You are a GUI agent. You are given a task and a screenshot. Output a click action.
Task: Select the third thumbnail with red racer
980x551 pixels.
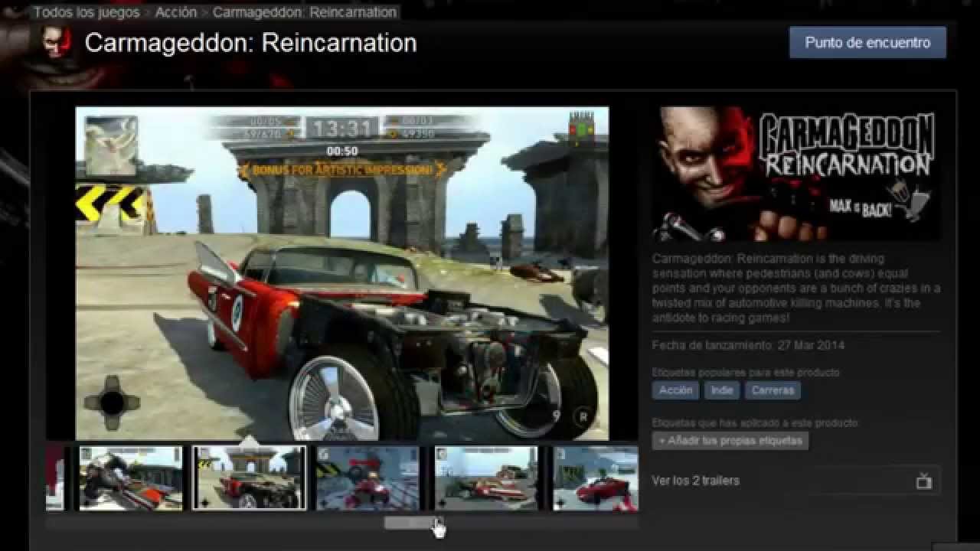point(367,478)
